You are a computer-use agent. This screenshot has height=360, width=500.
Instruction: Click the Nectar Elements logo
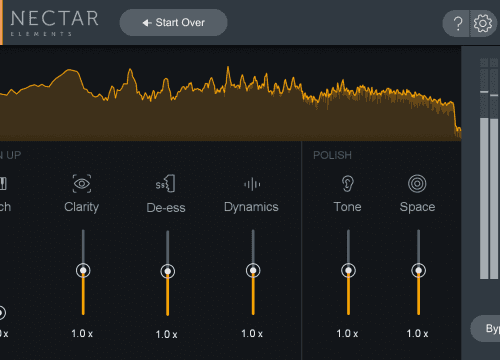coord(55,23)
